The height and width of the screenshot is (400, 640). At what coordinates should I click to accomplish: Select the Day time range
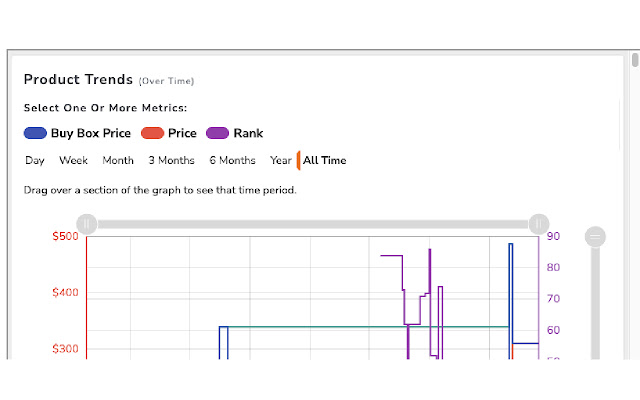pos(35,160)
